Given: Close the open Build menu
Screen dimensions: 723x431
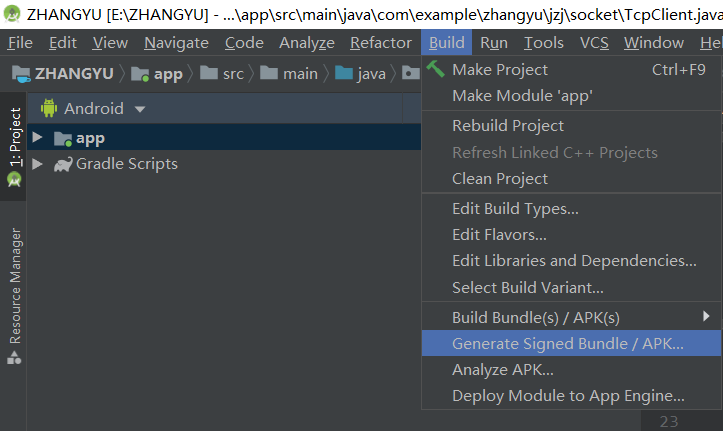Looking at the screenshot, I should 446,43.
